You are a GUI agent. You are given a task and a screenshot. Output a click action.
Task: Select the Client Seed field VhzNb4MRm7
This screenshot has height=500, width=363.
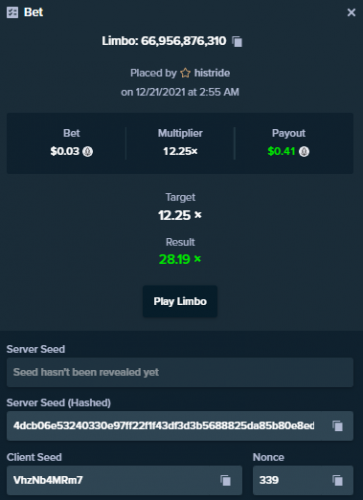124,480
